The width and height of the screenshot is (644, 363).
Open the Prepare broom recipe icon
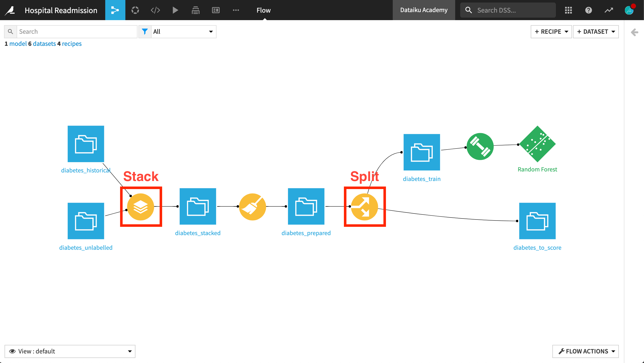pos(253,206)
